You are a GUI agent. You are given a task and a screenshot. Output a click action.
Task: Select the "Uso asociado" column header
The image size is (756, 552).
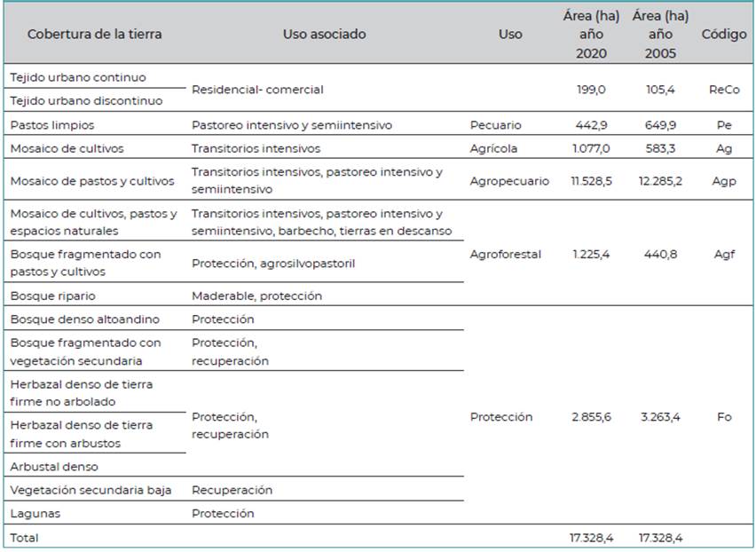pos(324,35)
